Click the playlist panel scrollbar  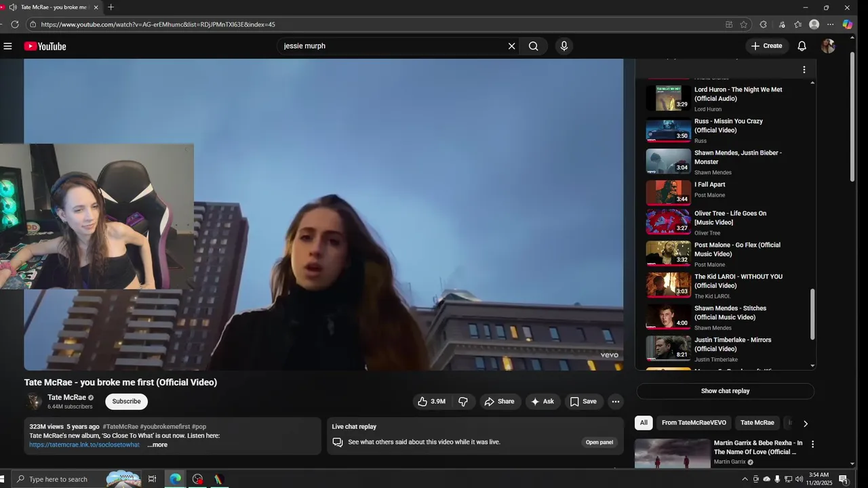tap(813, 314)
